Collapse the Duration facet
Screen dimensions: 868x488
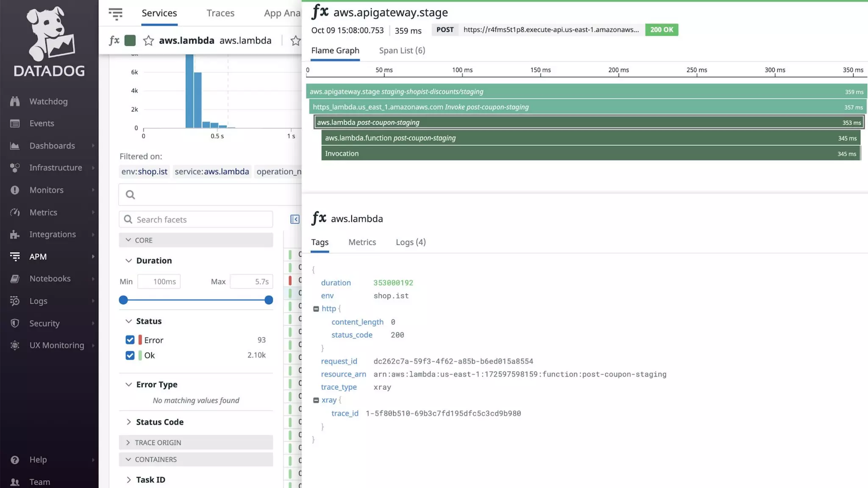(129, 261)
